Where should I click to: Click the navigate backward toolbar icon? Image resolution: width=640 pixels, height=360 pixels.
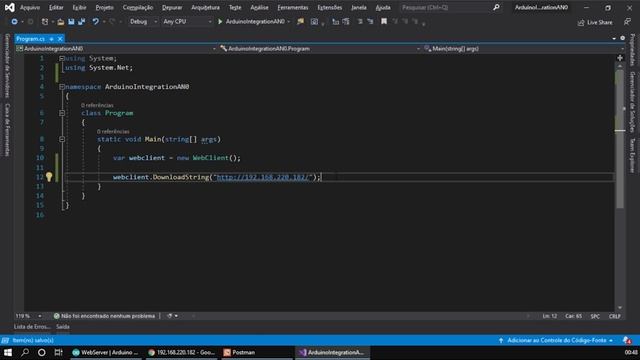tap(14, 22)
